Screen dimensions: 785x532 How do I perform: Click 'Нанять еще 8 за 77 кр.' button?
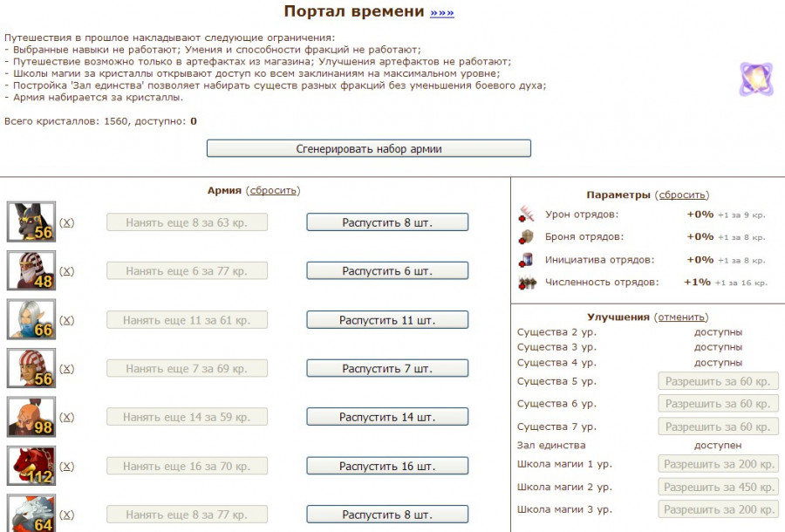(x=187, y=515)
